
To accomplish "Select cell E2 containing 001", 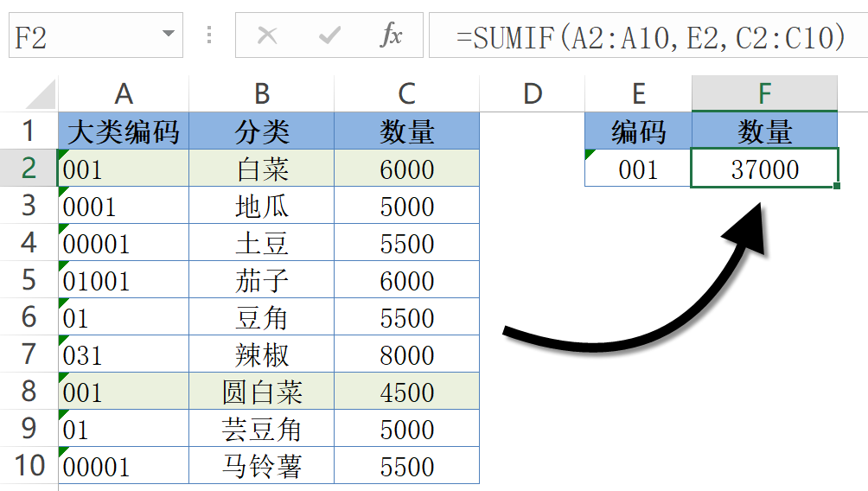I will coord(638,169).
